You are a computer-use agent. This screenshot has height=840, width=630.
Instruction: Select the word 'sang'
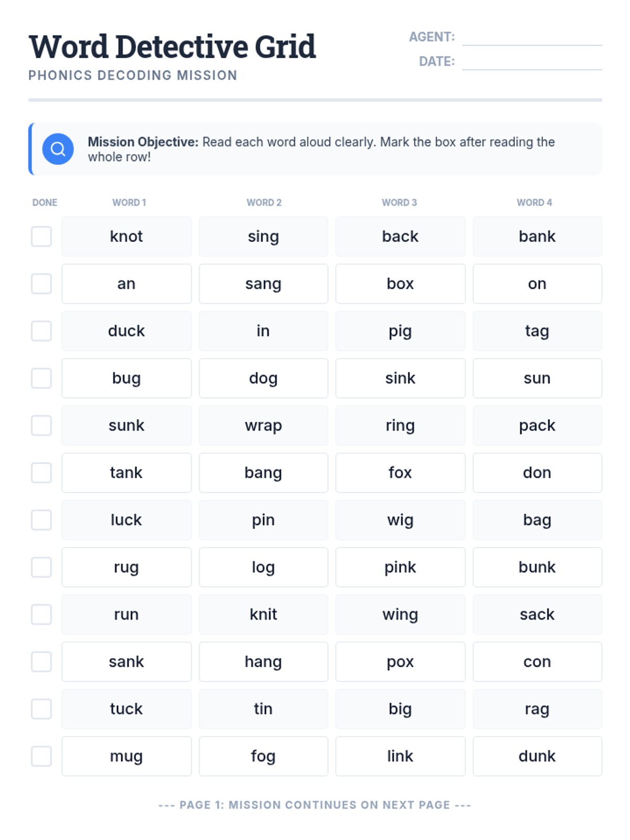point(263,284)
